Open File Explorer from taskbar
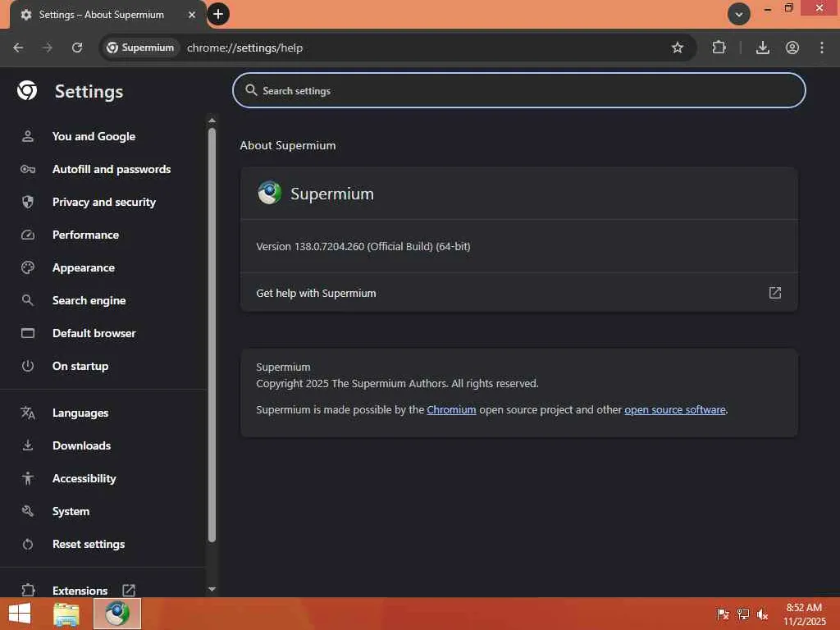 (x=66, y=614)
